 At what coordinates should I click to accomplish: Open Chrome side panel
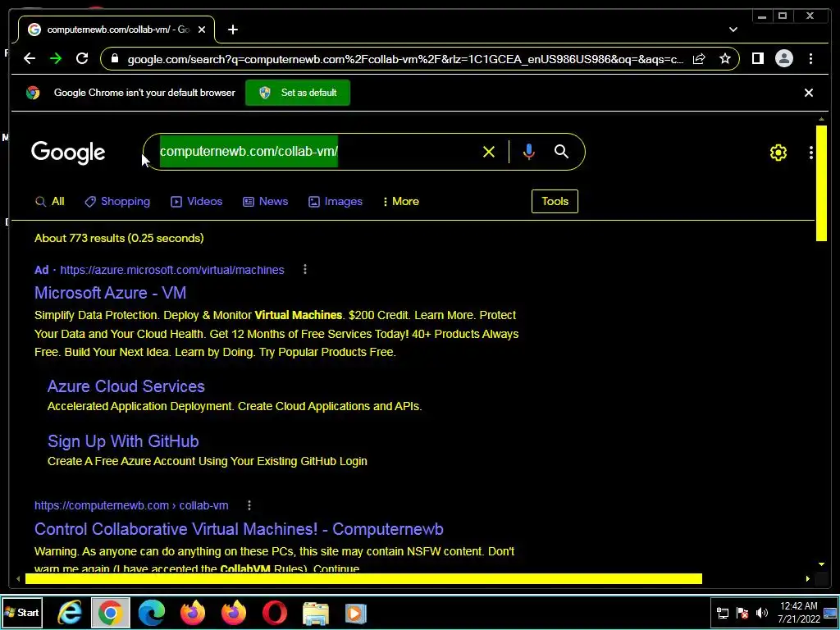coord(757,58)
